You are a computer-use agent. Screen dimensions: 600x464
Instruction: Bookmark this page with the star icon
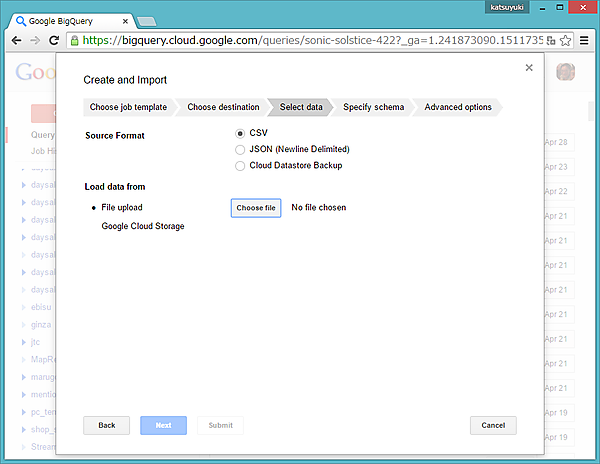[x=565, y=40]
